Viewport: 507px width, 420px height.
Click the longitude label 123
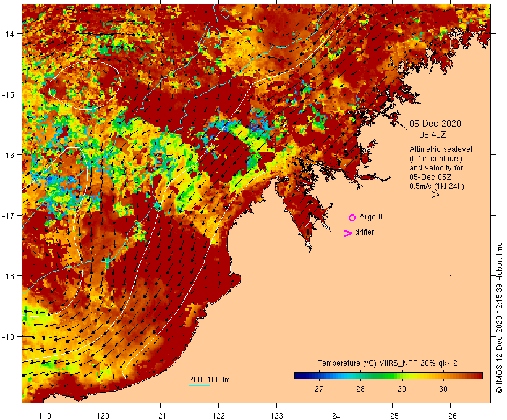[276, 416]
